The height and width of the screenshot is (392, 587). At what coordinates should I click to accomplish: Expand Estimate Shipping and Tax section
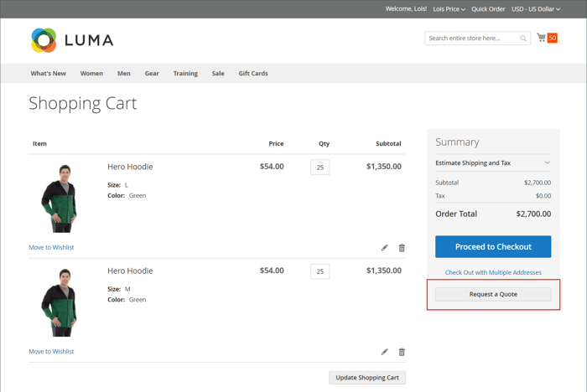point(493,163)
